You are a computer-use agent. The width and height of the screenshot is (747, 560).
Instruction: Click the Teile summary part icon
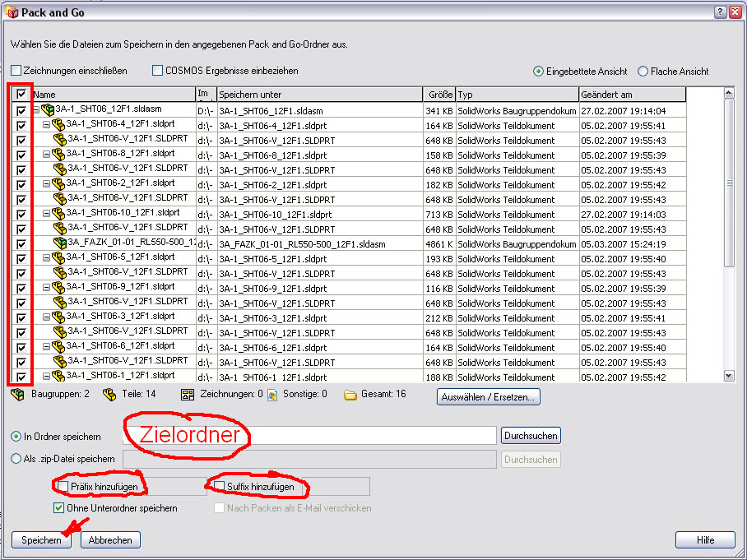coord(109,395)
